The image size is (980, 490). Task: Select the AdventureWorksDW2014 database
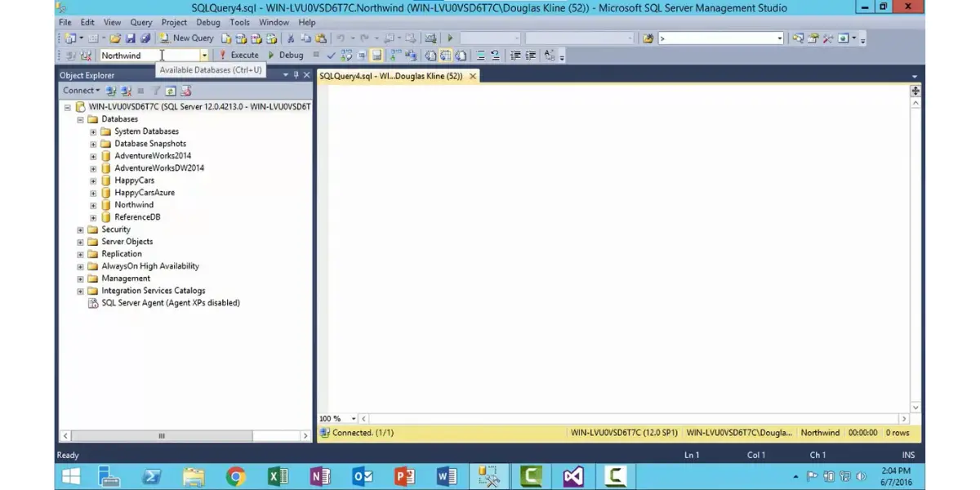tap(159, 168)
